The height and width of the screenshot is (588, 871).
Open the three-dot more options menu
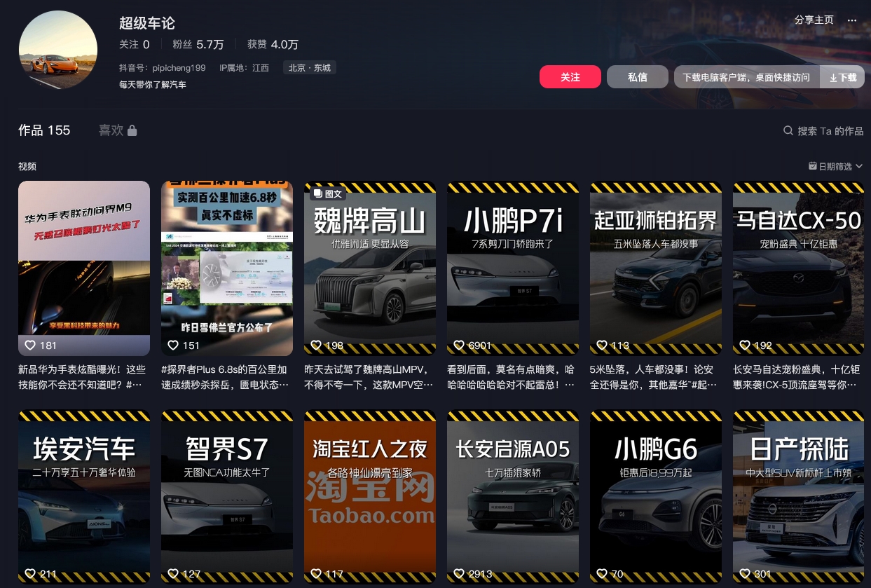click(x=852, y=20)
